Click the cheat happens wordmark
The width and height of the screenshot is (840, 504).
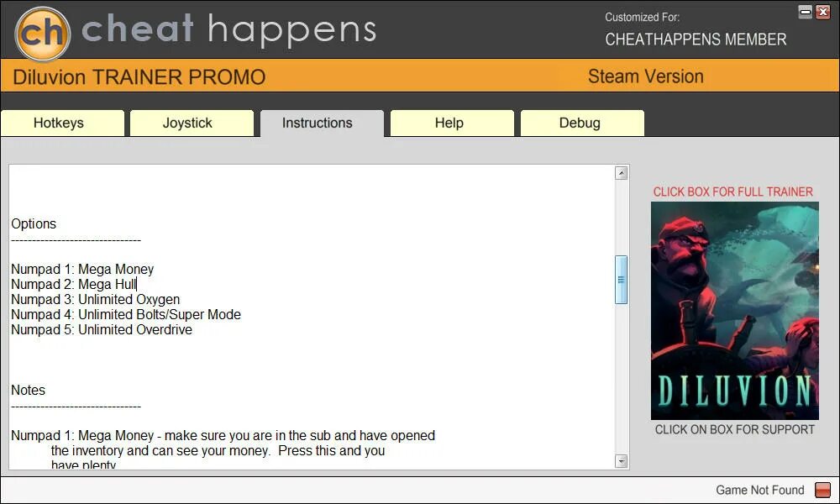(x=228, y=30)
